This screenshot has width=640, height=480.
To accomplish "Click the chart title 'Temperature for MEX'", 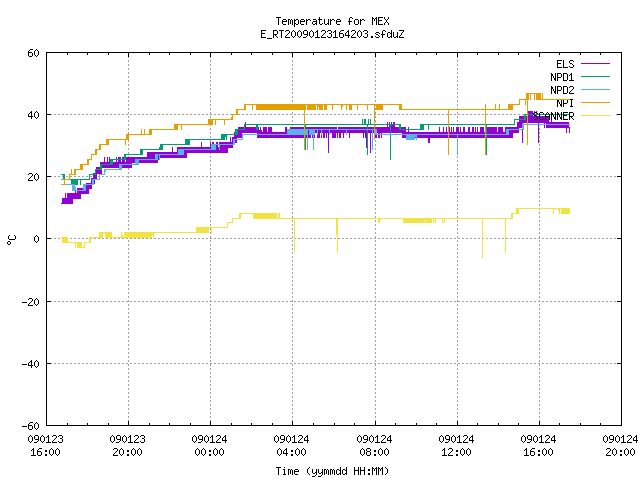I will click(x=332, y=21).
